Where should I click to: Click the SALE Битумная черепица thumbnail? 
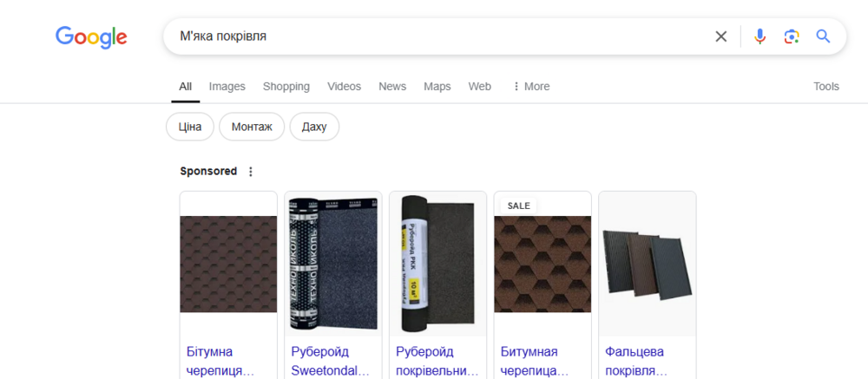pos(542,264)
